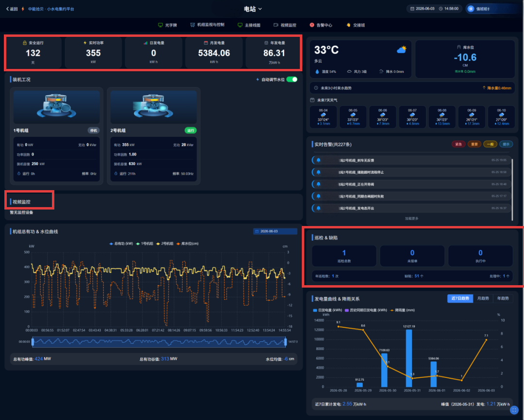Click the chart range slider left handle
This screenshot has height=420, width=524.
(33, 342)
